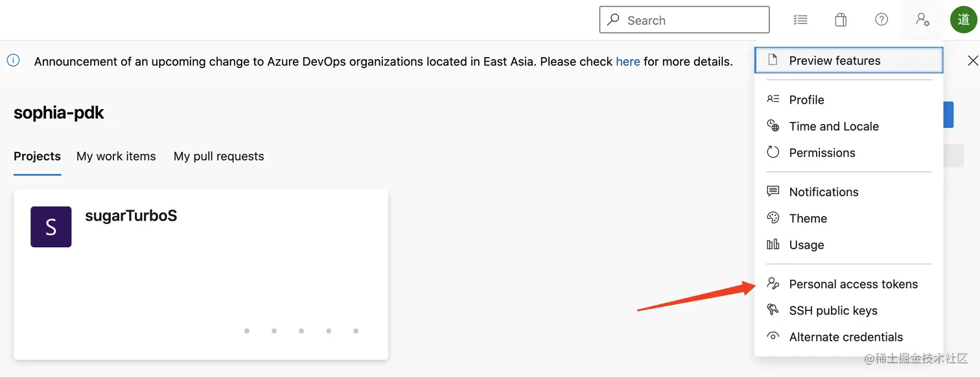Click first dot on sugarTurboS card

pos(247,331)
